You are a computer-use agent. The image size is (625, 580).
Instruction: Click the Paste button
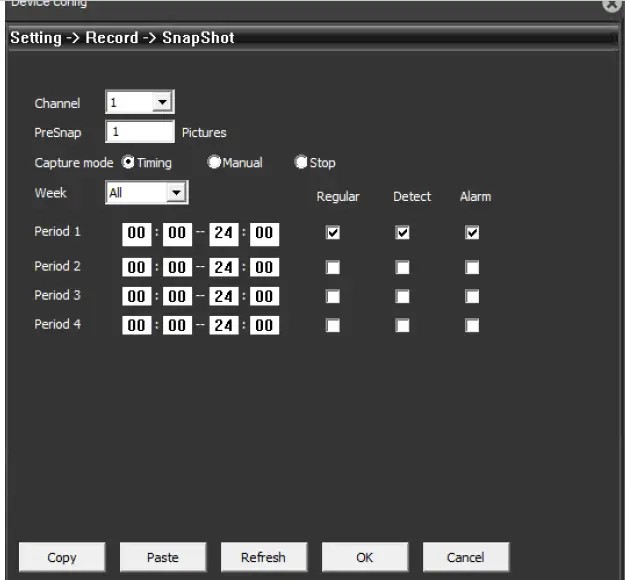(x=163, y=557)
